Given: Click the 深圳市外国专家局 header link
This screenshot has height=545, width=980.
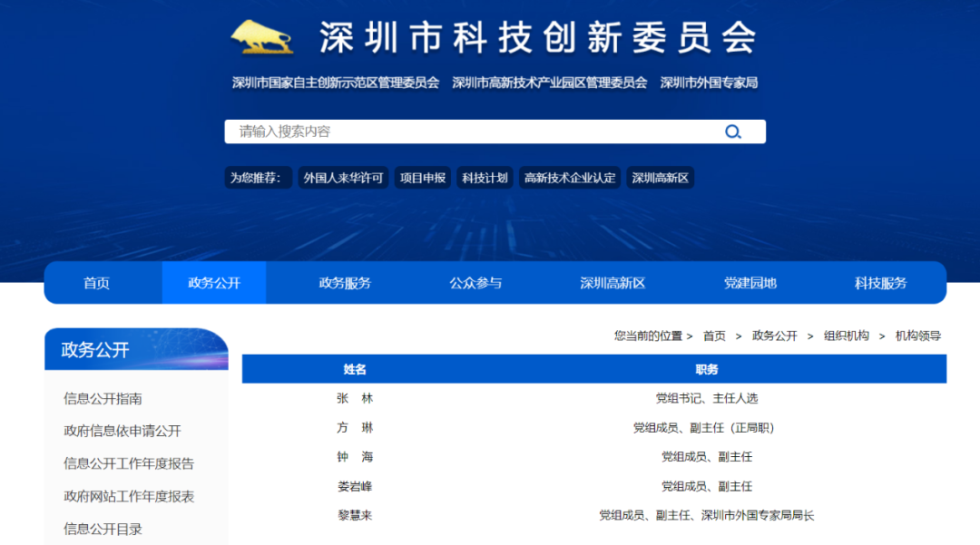Looking at the screenshot, I should pyautogui.click(x=709, y=83).
